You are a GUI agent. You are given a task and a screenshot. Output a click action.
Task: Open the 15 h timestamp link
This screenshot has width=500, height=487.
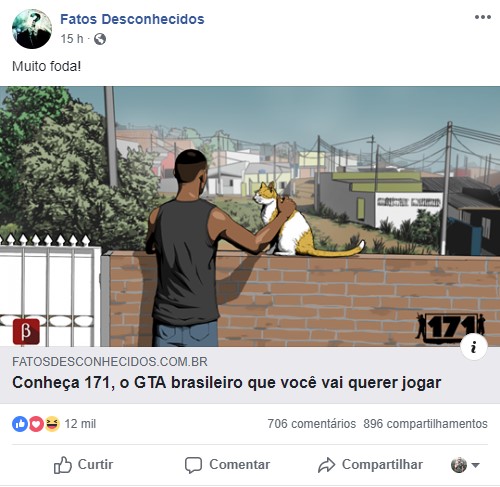[72, 39]
